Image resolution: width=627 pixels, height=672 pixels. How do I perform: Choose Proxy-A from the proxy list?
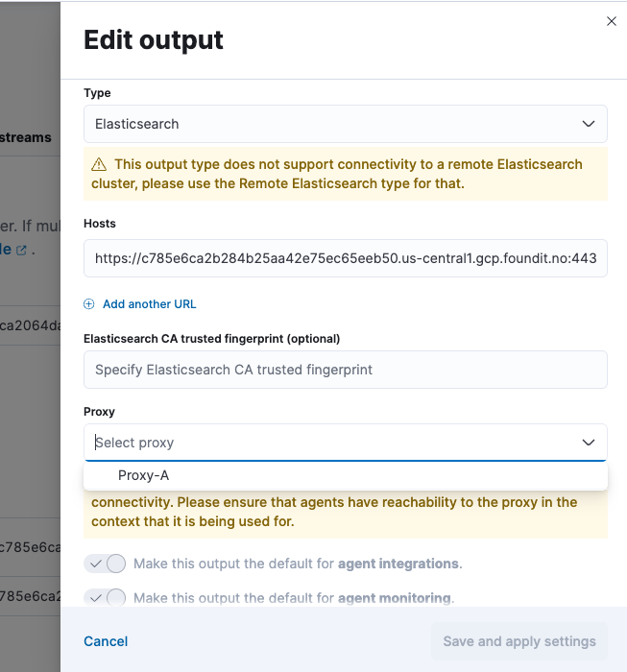(144, 475)
